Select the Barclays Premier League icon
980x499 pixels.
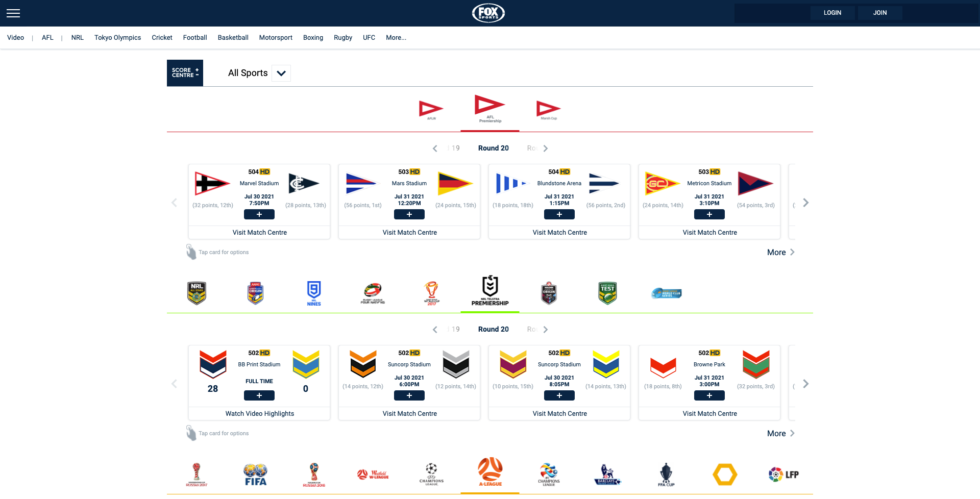(607, 475)
